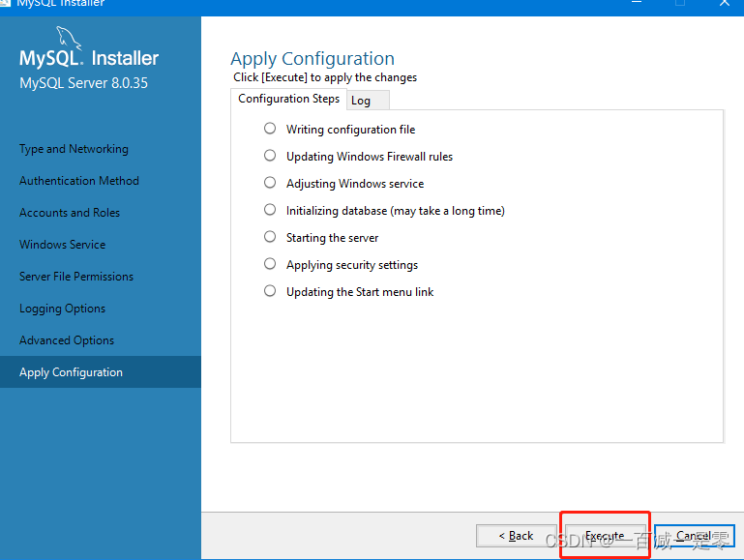Viewport: 744px width, 560px height.
Task: Click Applying security settings text
Action: 352,265
